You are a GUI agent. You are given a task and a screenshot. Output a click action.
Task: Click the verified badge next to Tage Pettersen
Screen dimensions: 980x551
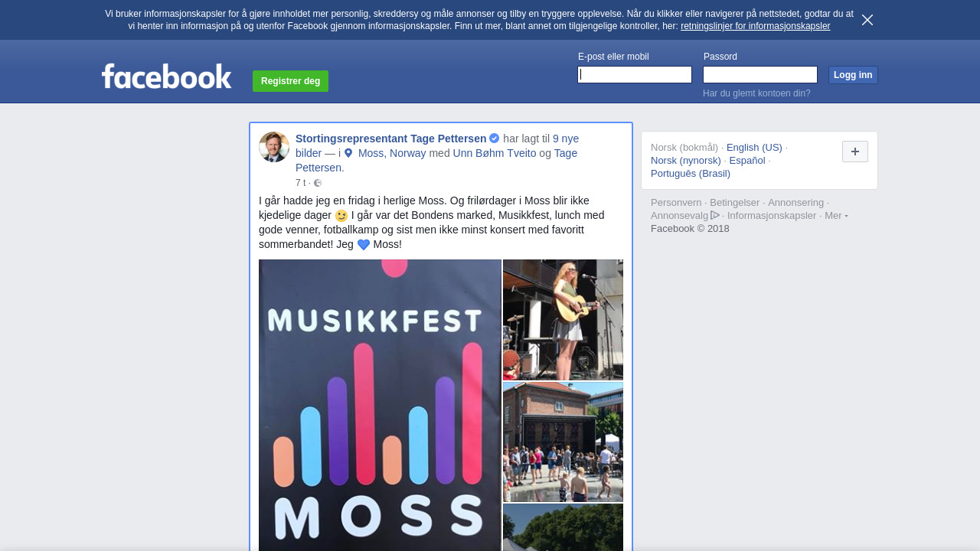(495, 139)
